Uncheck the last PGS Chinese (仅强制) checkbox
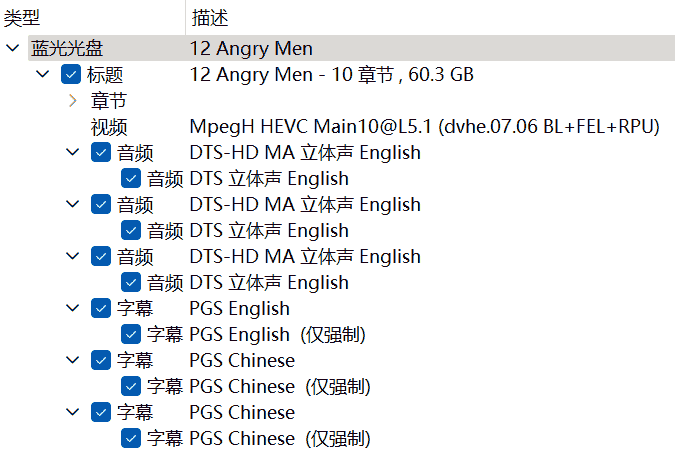 pos(131,439)
